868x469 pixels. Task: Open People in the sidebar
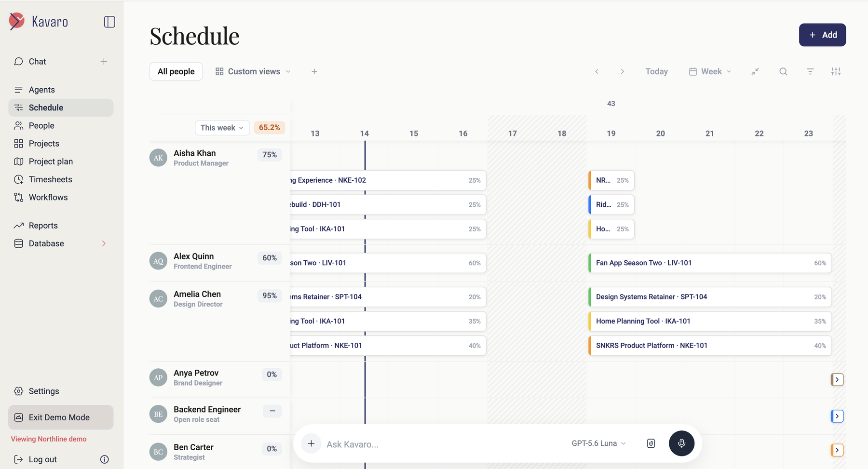point(61,125)
